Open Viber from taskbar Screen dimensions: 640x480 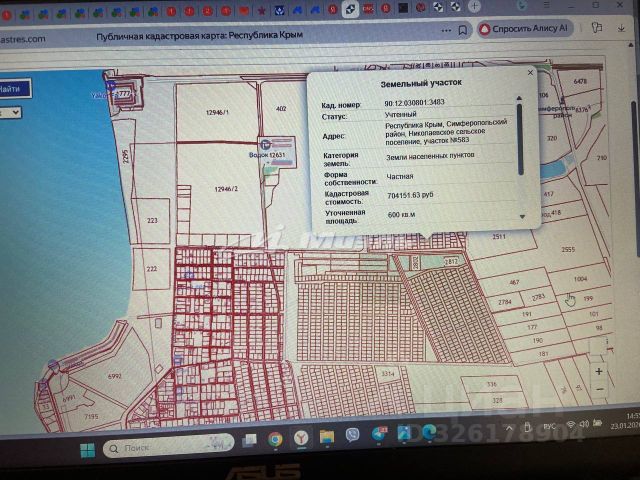(353, 435)
